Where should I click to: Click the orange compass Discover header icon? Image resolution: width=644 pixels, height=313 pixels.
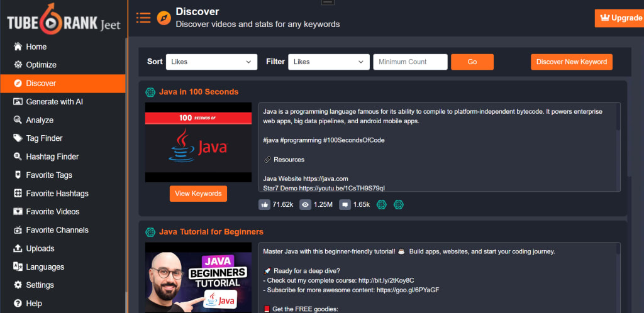coord(164,18)
